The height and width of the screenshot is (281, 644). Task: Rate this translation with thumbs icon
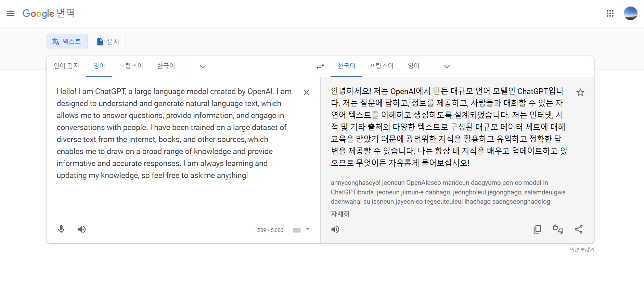[558, 229]
